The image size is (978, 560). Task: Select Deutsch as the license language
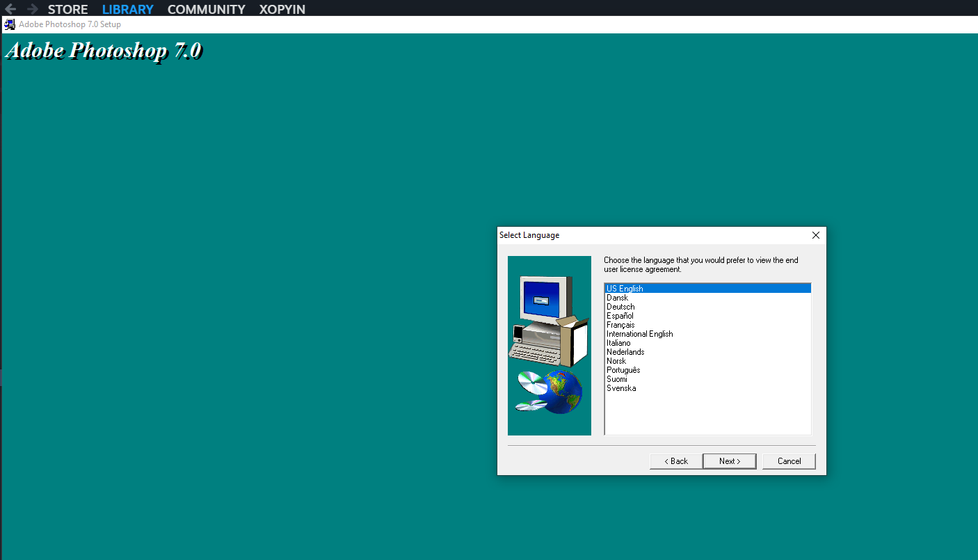tap(620, 307)
